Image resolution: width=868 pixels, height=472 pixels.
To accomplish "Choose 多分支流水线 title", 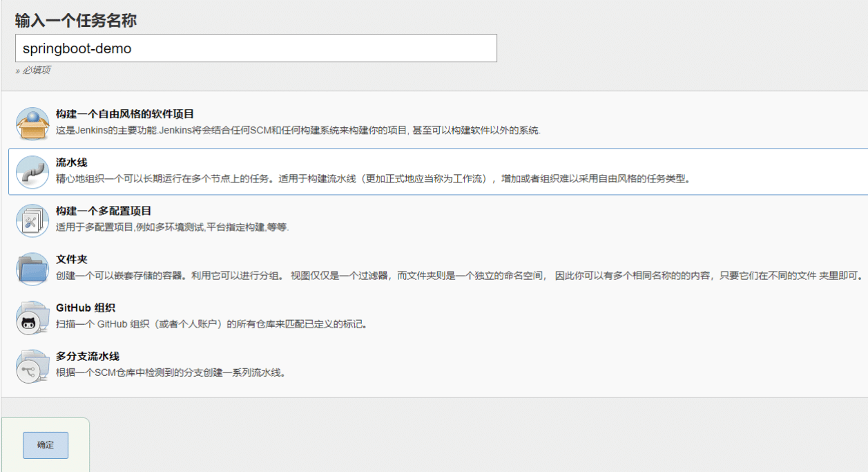I will click(88, 356).
